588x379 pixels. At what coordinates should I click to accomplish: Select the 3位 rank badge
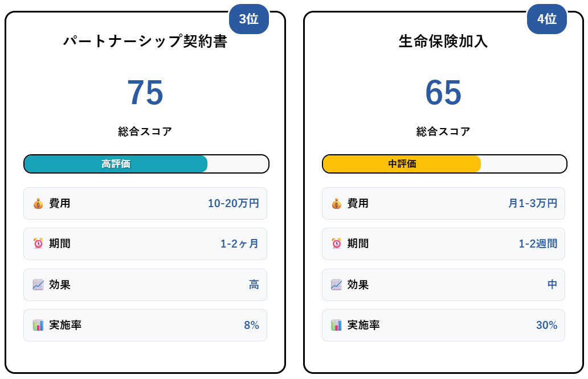248,19
